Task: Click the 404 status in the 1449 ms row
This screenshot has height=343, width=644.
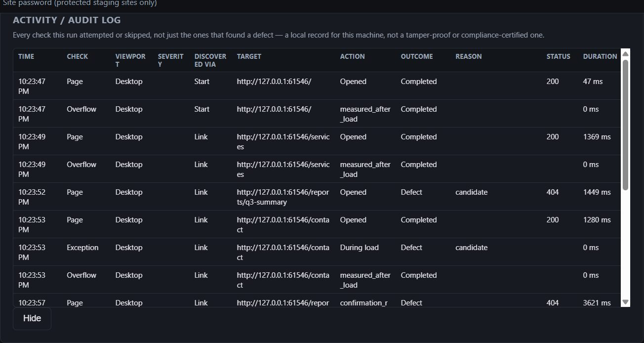Action: [x=553, y=192]
